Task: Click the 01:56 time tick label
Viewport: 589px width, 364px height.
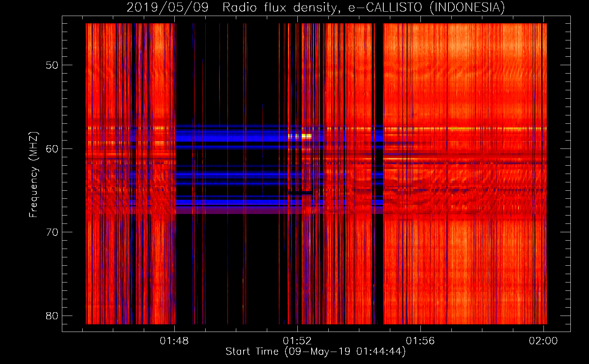Action: pos(420,341)
